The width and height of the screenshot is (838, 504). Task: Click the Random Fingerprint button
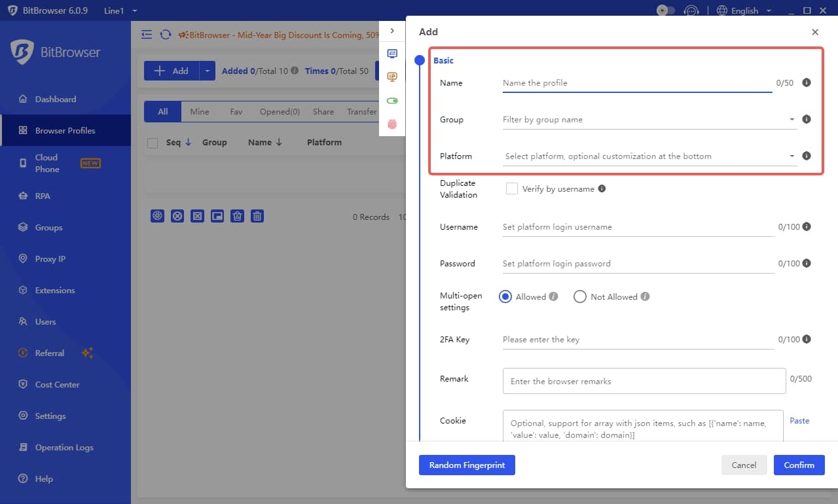click(x=467, y=465)
